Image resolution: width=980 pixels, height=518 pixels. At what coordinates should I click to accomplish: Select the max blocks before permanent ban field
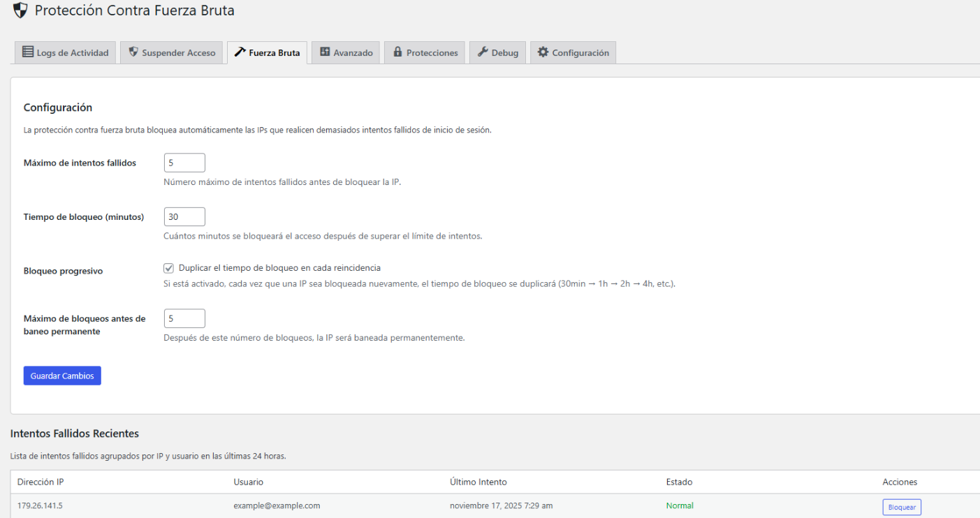tap(184, 318)
